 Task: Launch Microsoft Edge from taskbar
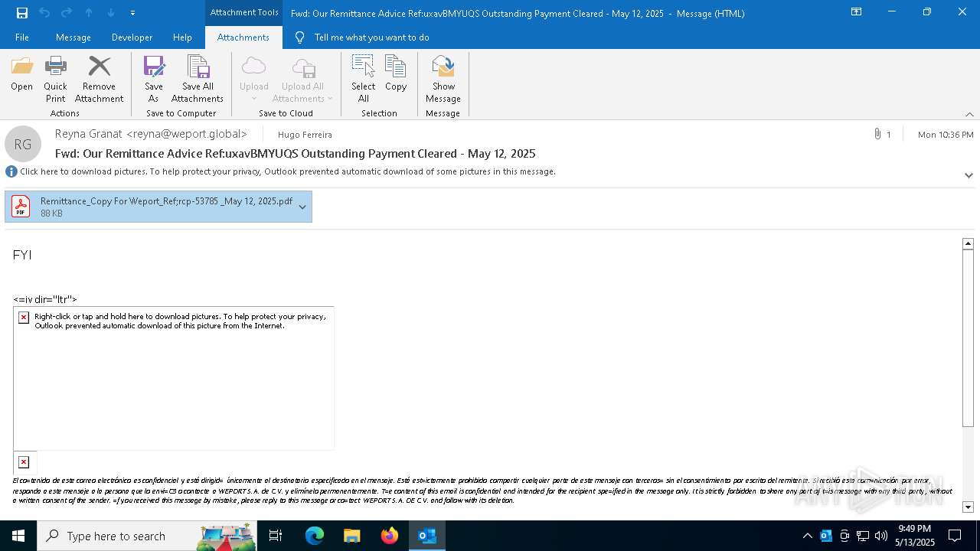coord(315,536)
